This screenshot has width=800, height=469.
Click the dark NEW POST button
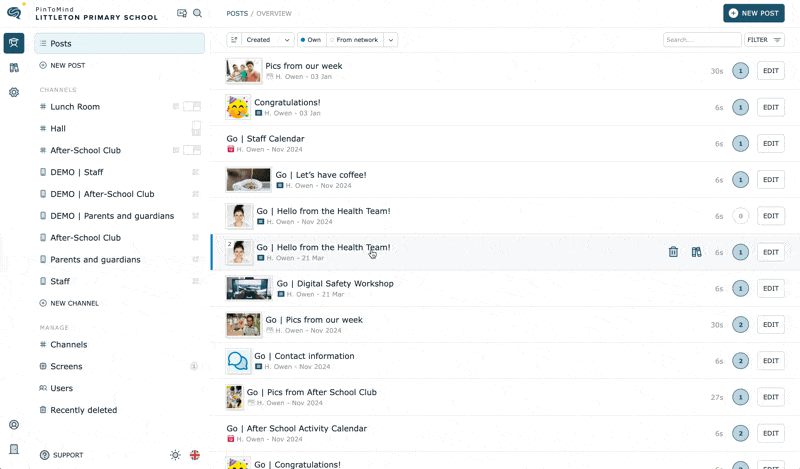(754, 13)
